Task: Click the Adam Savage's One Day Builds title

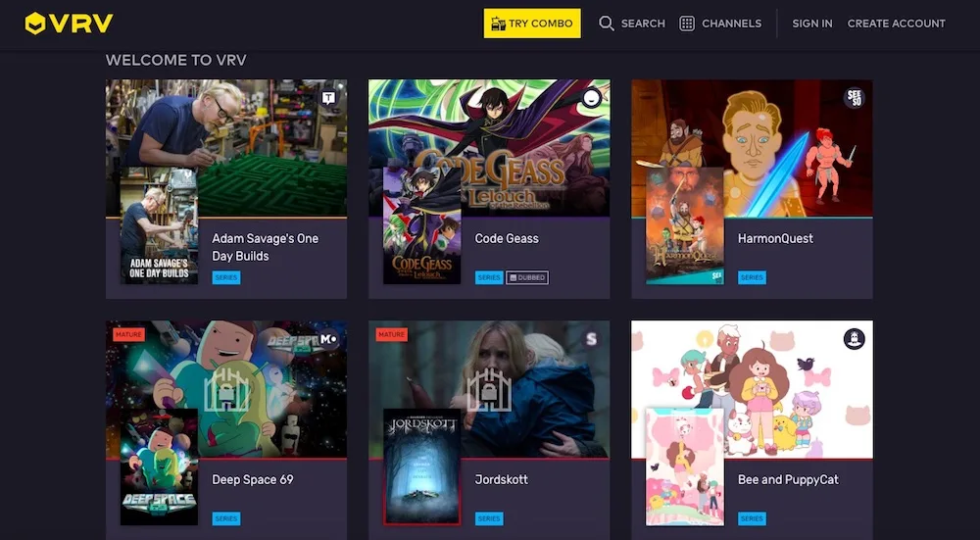Action: (x=265, y=247)
